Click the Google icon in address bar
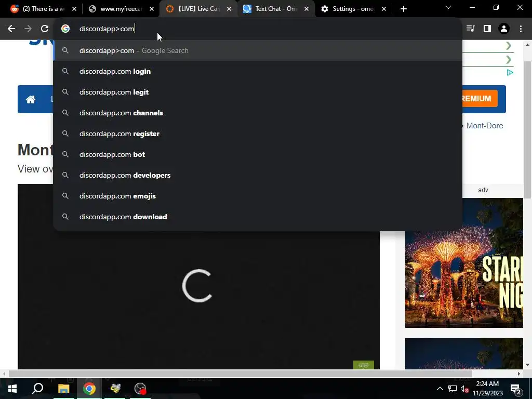 (65, 29)
